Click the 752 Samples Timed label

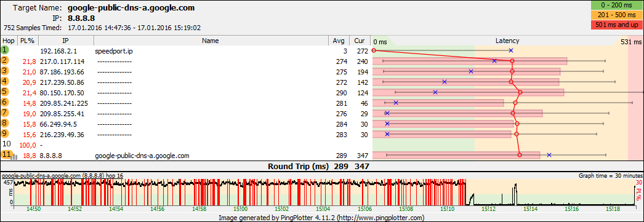click(33, 28)
